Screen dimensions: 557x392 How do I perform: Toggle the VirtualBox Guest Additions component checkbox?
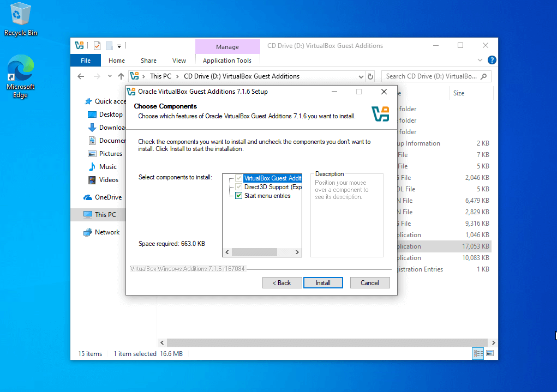pyautogui.click(x=239, y=178)
